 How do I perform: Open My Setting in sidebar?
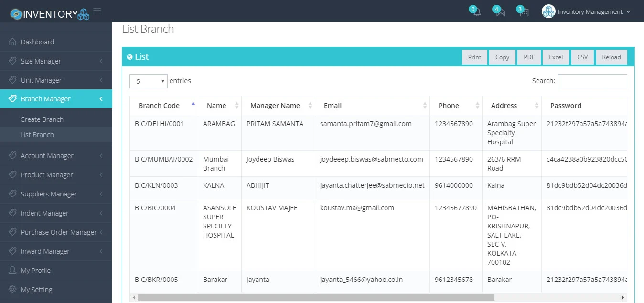(x=56, y=290)
